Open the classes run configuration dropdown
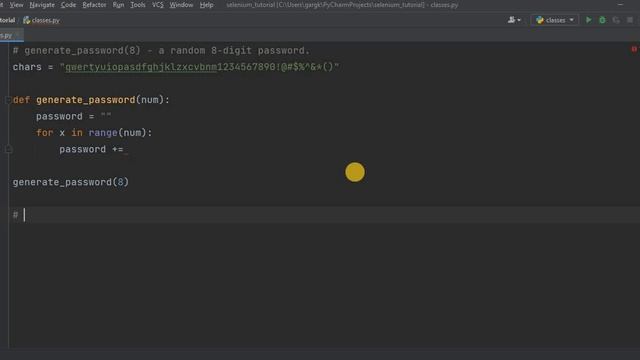This screenshot has width=640, height=360. (555, 20)
